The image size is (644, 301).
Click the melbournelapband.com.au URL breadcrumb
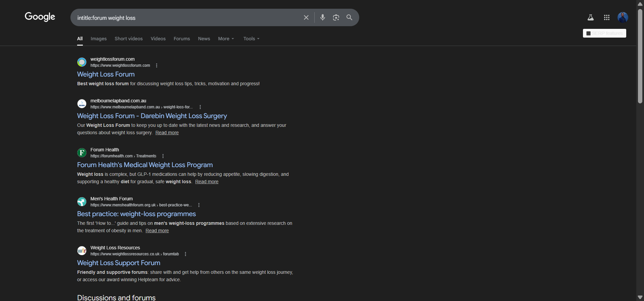[142, 107]
